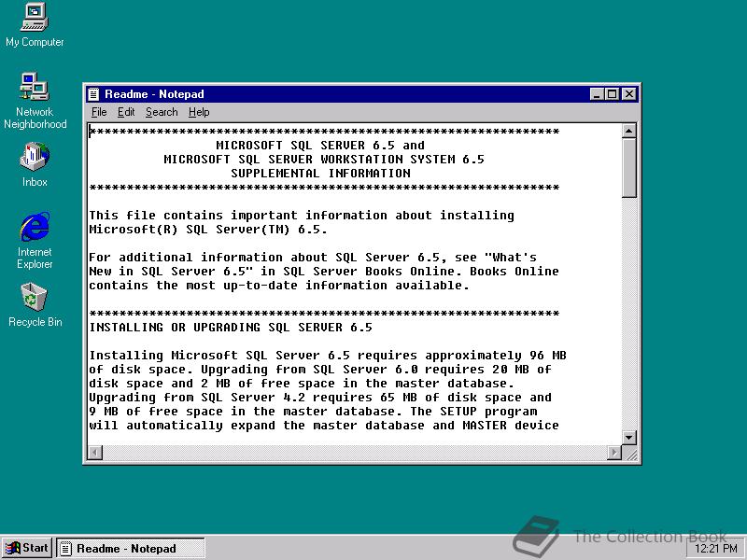
Task: Click horizontal scrollbar right arrow
Action: pos(614,452)
